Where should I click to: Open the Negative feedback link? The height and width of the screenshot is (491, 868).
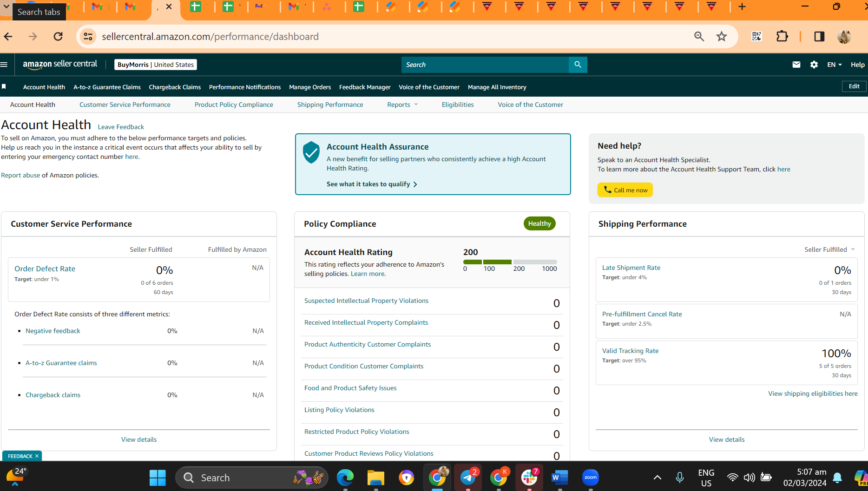click(53, 331)
